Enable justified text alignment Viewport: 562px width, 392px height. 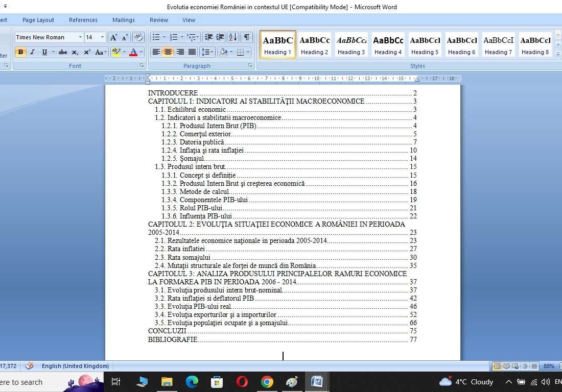pos(192,52)
